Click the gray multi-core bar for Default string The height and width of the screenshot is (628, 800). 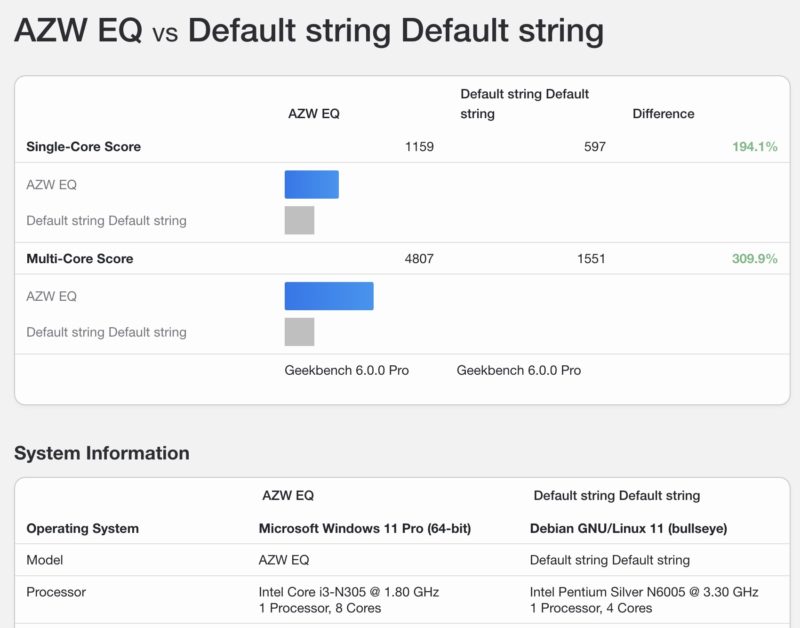pyautogui.click(x=299, y=332)
